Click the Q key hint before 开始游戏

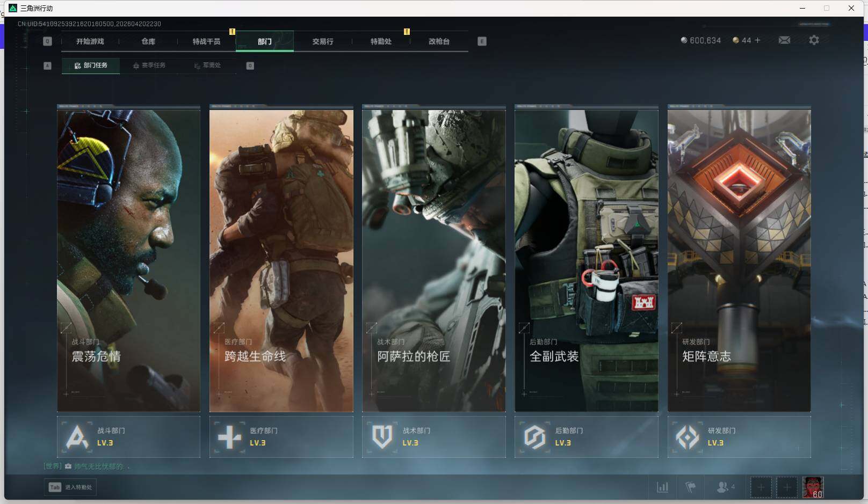(47, 41)
